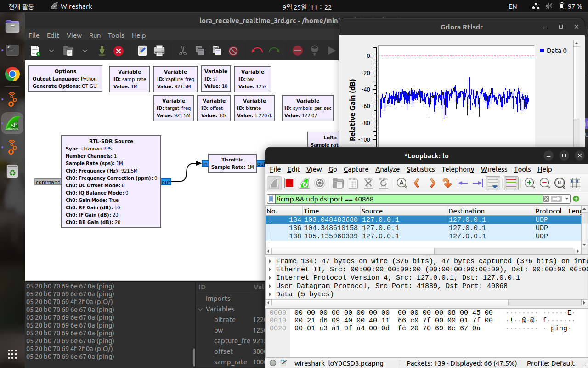Jump to the last packet icon in Wireshark
This screenshot has height=368, width=588.
click(x=478, y=183)
